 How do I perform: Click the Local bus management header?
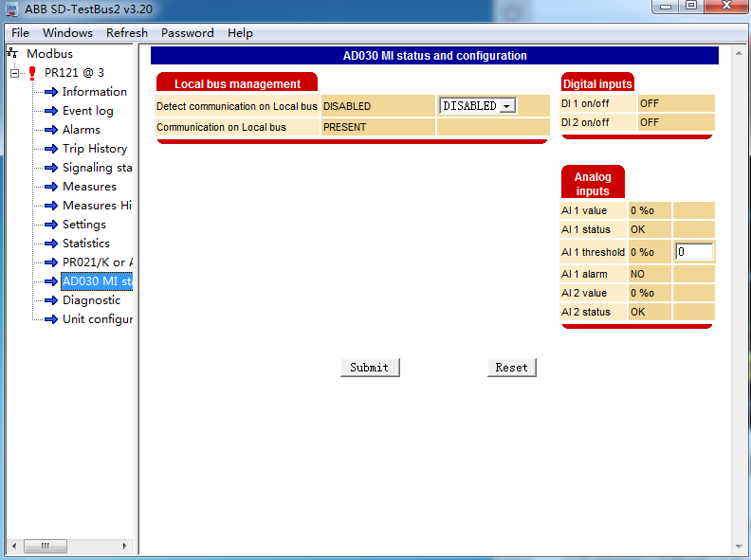pyautogui.click(x=237, y=83)
